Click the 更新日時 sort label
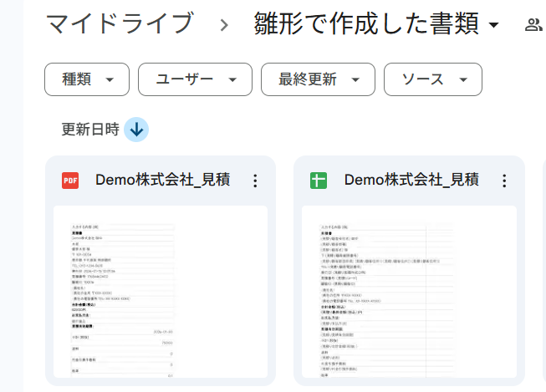Viewport: 546px width, 392px height. tap(90, 130)
